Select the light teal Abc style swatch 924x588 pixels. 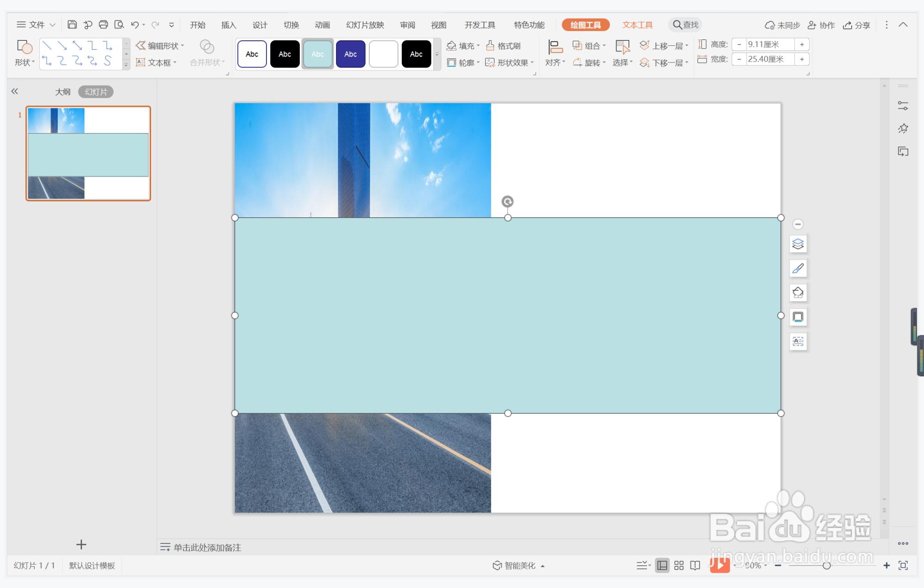point(317,54)
